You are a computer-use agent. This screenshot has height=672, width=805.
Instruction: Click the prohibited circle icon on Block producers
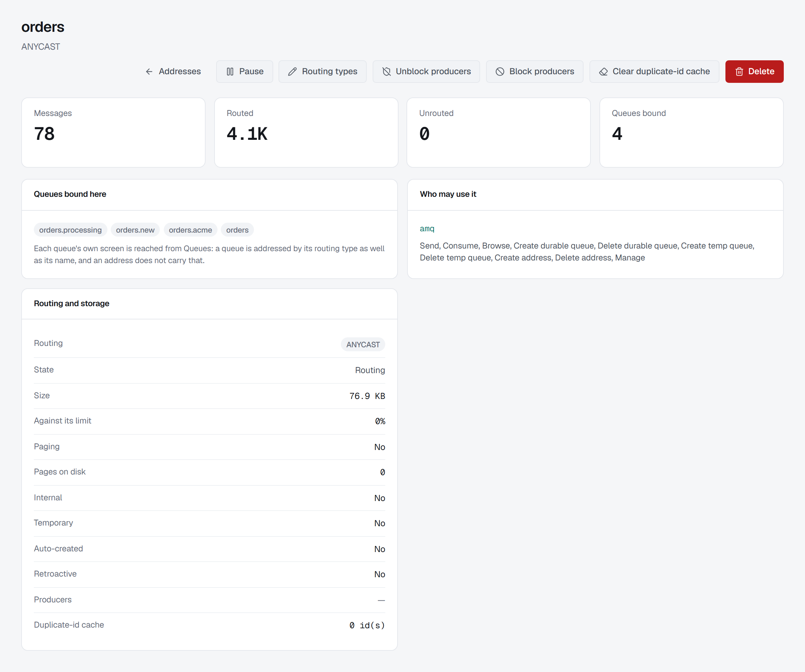[500, 72]
